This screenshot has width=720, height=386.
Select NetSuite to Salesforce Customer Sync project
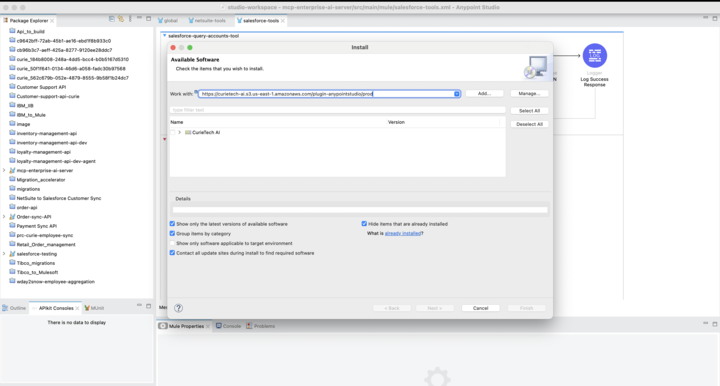click(59, 198)
